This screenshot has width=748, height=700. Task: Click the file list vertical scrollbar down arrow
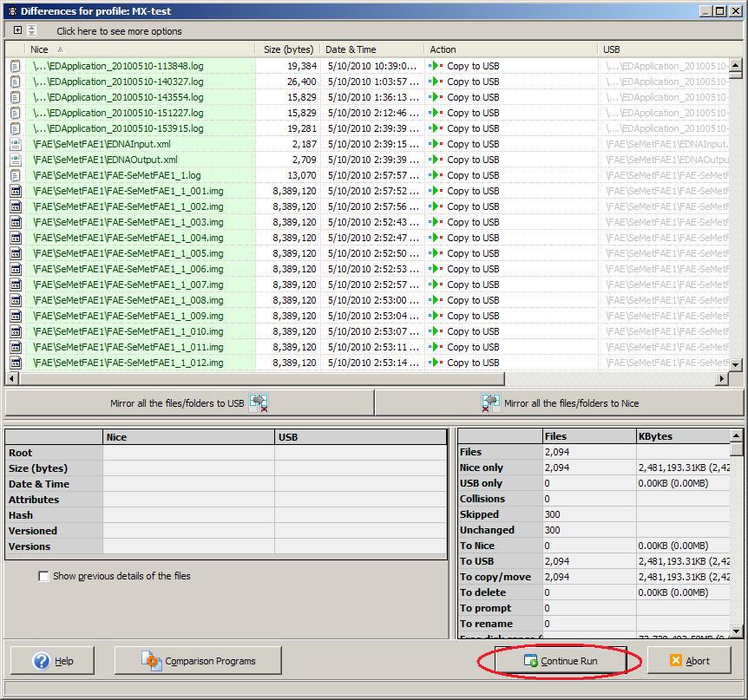[736, 365]
